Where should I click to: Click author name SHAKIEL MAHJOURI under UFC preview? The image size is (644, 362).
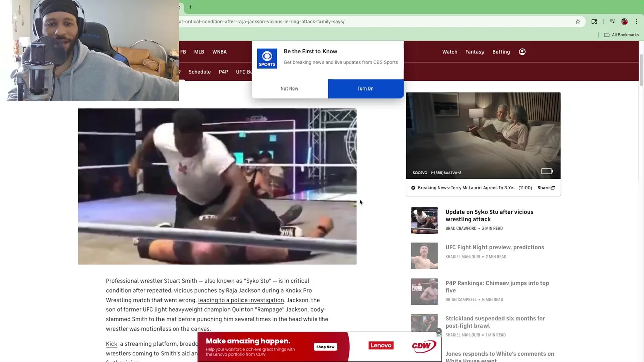463,257
